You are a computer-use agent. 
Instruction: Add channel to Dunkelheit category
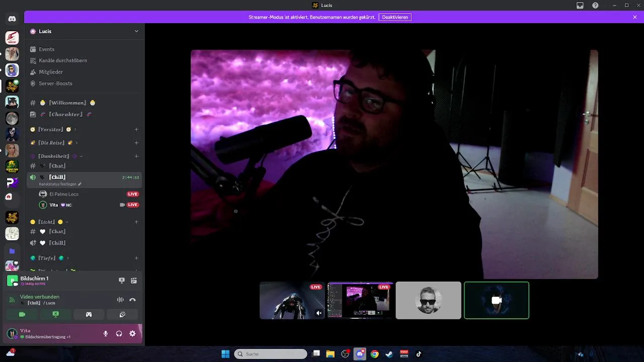(x=136, y=156)
